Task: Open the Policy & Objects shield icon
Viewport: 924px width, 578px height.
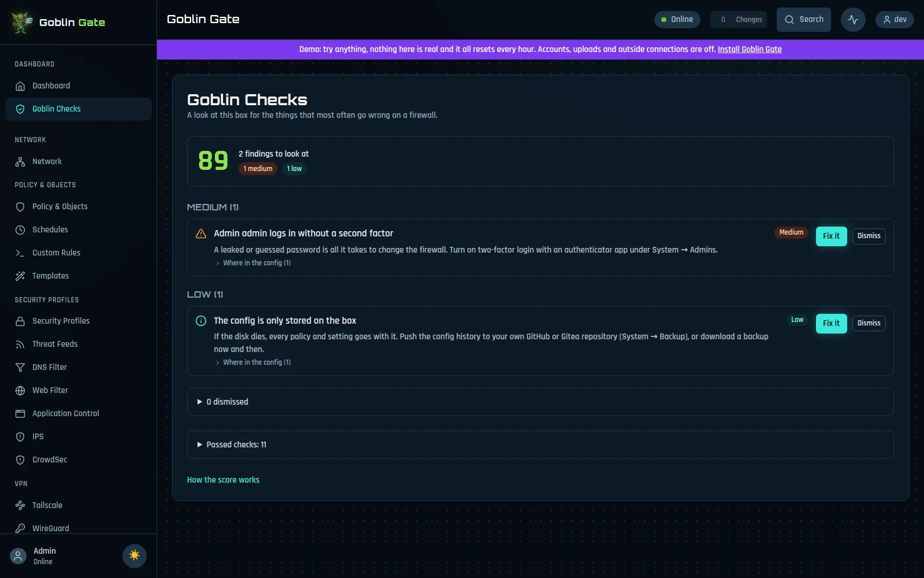Action: click(x=20, y=207)
